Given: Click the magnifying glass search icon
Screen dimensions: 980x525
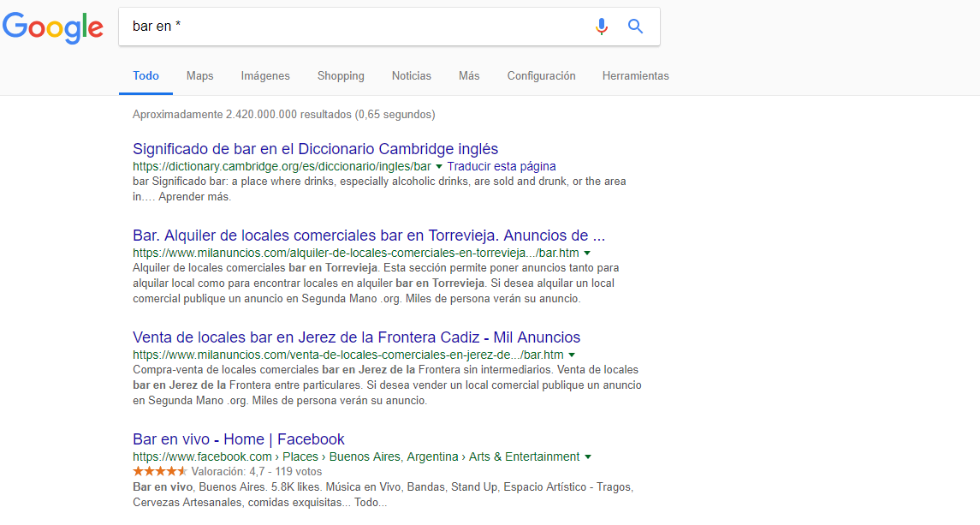Looking at the screenshot, I should coord(635,26).
